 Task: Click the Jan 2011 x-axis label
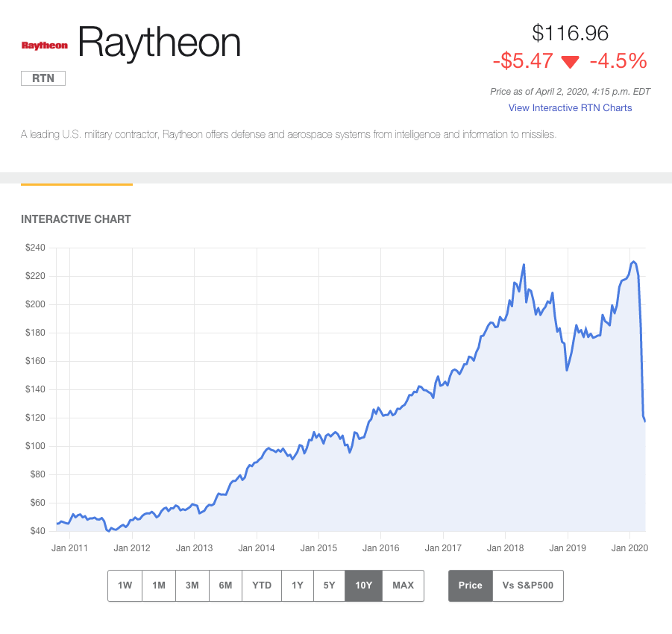69,548
